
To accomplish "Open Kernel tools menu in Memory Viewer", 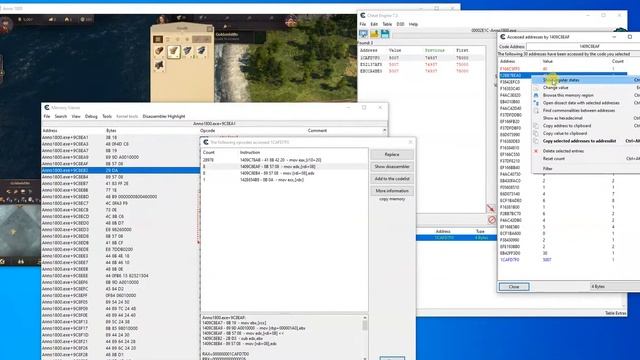I will (x=127, y=116).
